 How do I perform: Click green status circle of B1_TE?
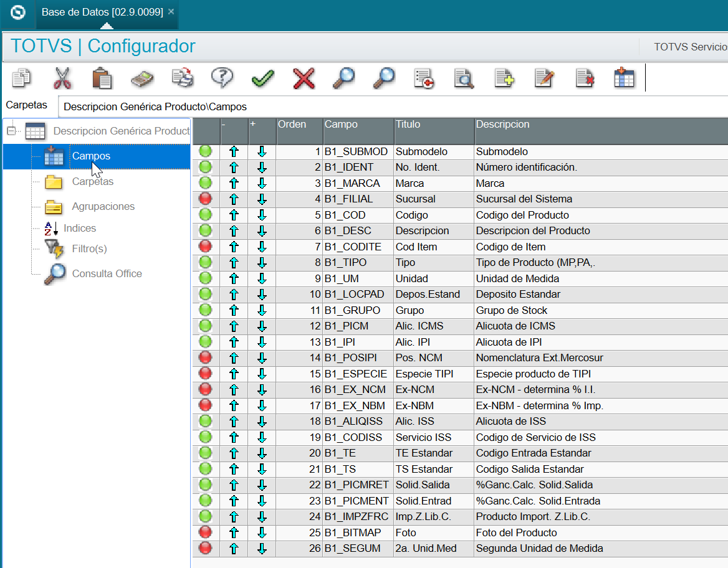click(205, 452)
